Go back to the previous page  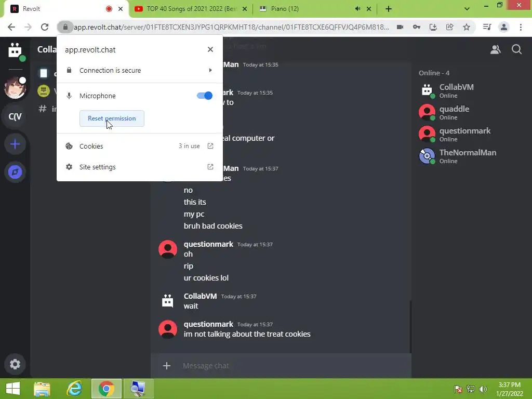point(11,27)
